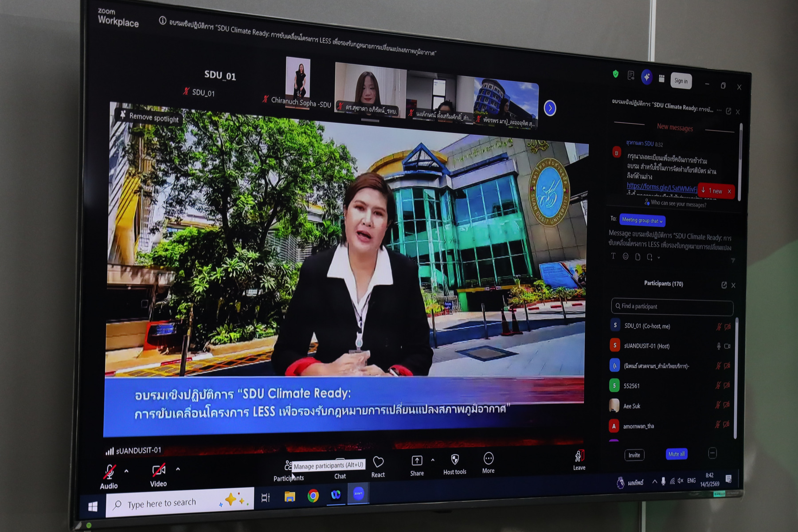798x532 pixels.
Task: Click the emoji icon in chat
Action: coord(626,256)
